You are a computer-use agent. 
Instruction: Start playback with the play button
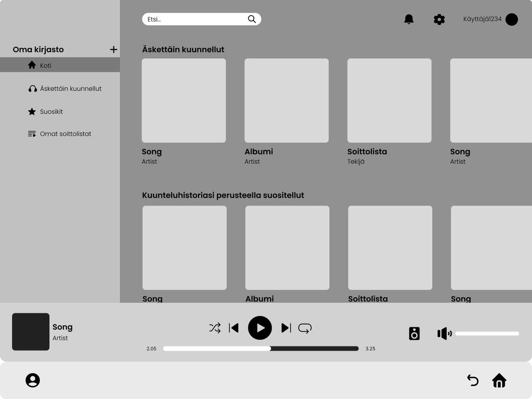tap(260, 328)
